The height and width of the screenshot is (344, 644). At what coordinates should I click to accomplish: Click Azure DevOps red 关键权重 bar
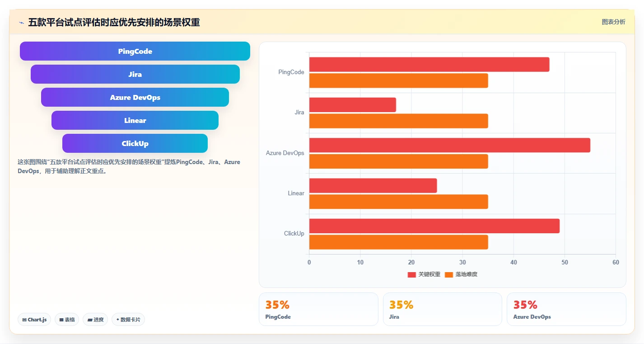pyautogui.click(x=450, y=145)
